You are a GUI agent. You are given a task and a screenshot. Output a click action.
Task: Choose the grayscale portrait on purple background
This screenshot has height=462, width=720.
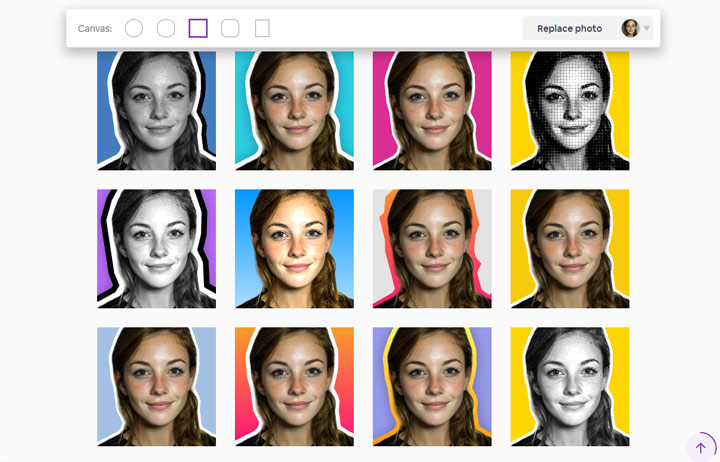click(x=157, y=248)
